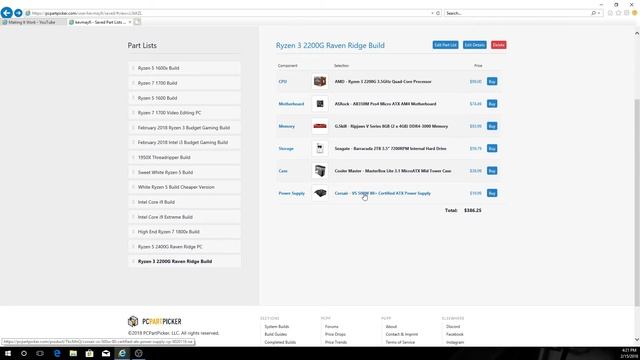
Task: Click Buy for the ASRock motherboard
Action: point(492,104)
